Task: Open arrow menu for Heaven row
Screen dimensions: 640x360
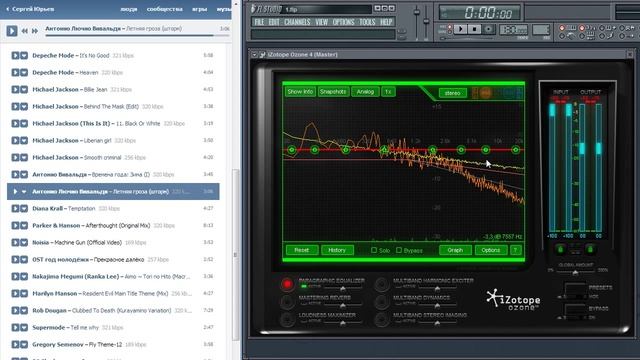Action: tap(24, 73)
